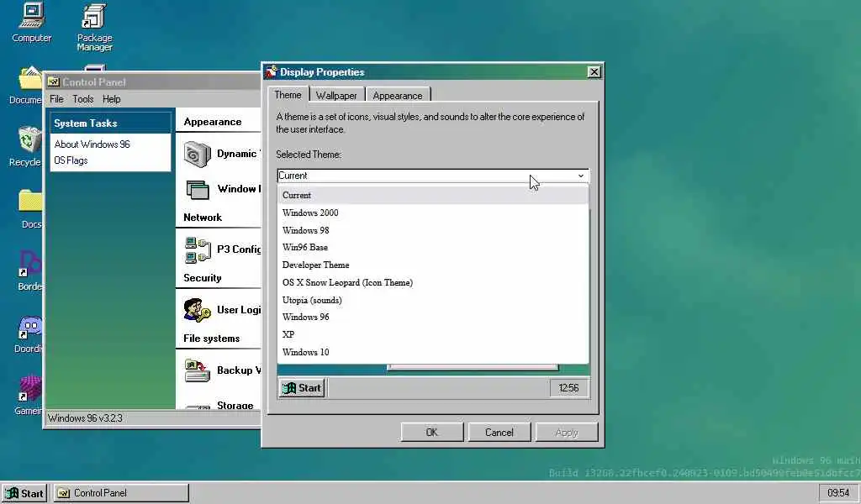The height and width of the screenshot is (504, 861).
Task: Open the Doordi desktop shortcut icon
Action: 29,334
